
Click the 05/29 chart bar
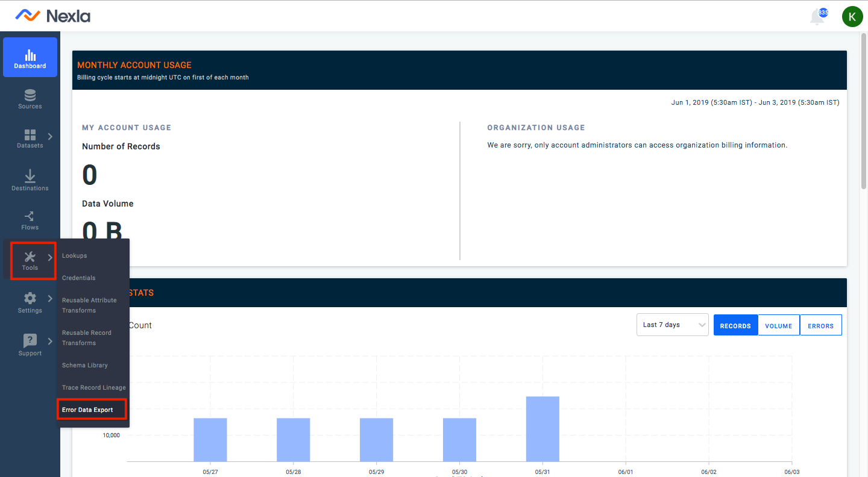tap(377, 440)
